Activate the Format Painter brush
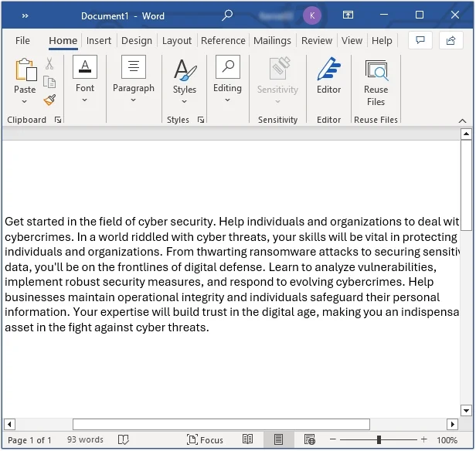Image resolution: width=476 pixels, height=451 pixels. coord(49,100)
